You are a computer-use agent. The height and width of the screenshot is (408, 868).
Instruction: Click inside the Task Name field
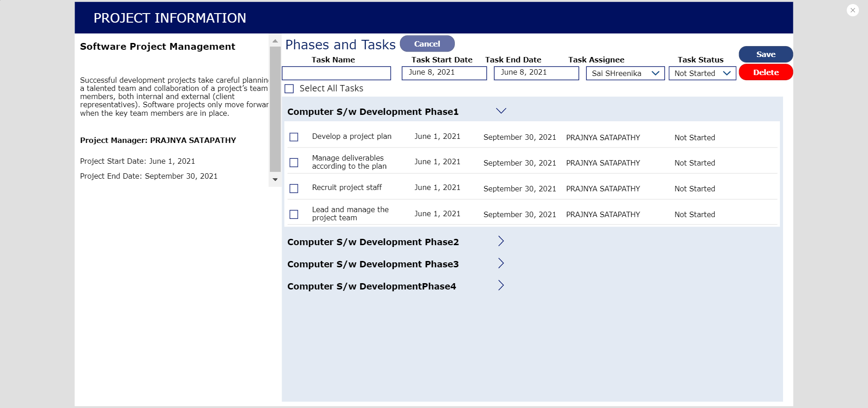point(336,73)
